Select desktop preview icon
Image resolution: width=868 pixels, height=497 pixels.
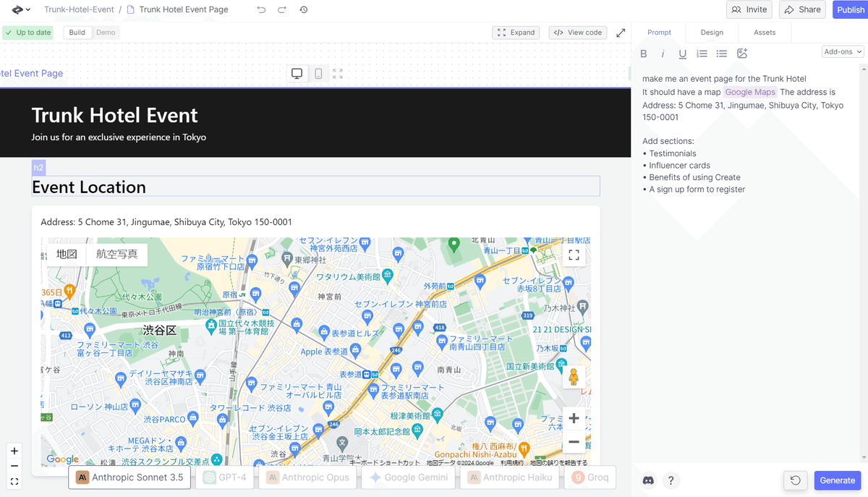point(297,74)
